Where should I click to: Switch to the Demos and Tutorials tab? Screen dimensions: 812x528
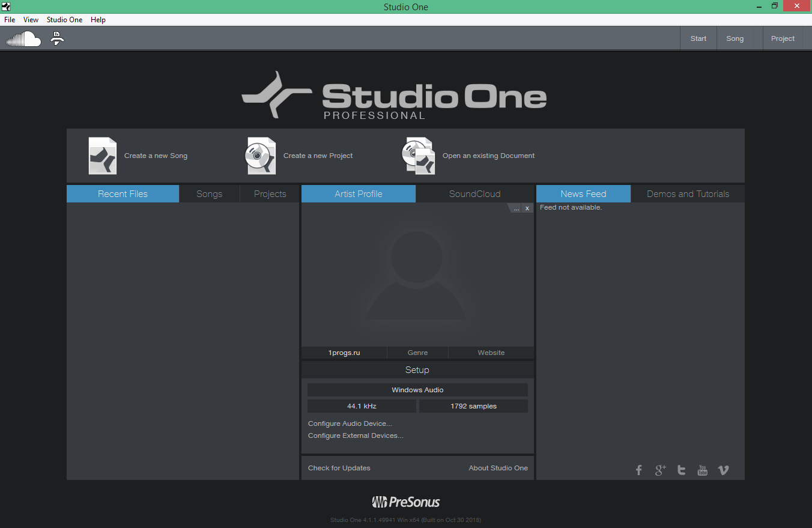click(688, 193)
